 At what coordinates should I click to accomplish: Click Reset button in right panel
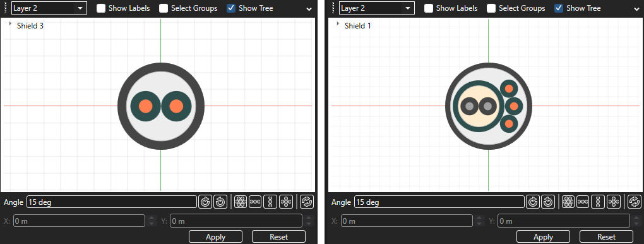coord(606,236)
